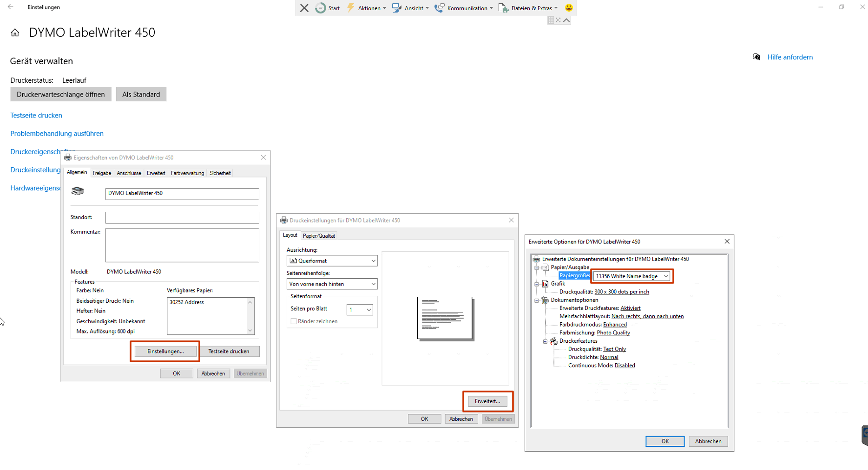This screenshot has height=470, width=868.
Task: Click Continuous Mode Disabled value
Action: tap(625, 366)
